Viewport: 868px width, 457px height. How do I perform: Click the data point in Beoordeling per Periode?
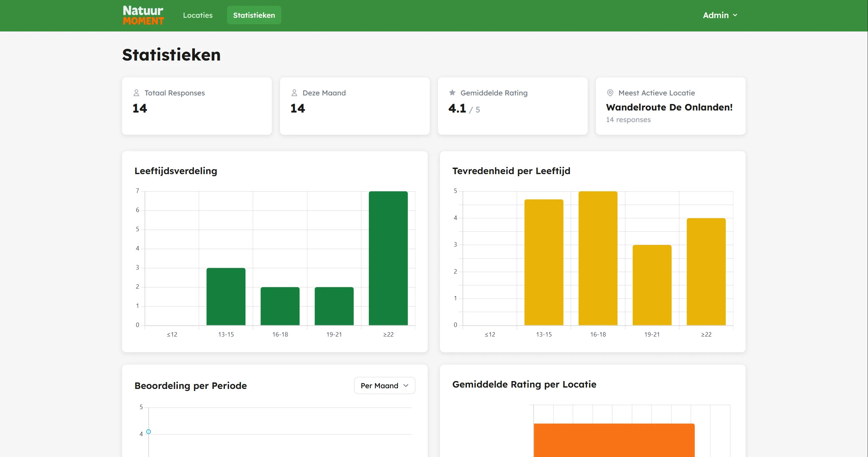point(148,432)
